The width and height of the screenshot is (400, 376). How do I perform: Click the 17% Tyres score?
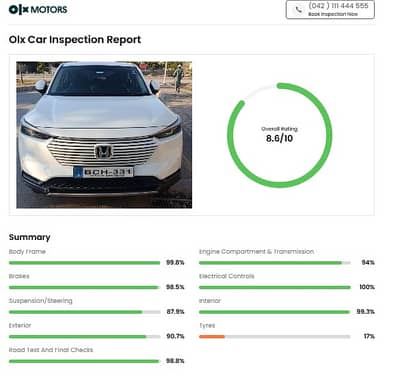(369, 336)
